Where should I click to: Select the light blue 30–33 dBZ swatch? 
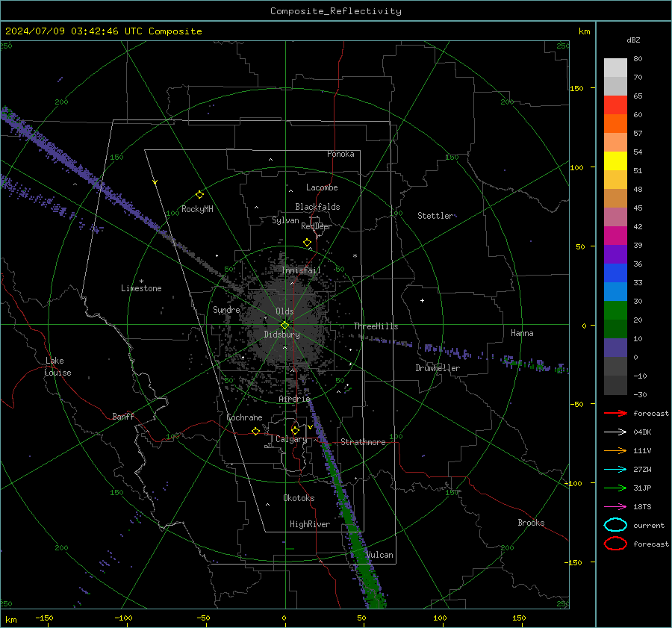click(x=615, y=292)
